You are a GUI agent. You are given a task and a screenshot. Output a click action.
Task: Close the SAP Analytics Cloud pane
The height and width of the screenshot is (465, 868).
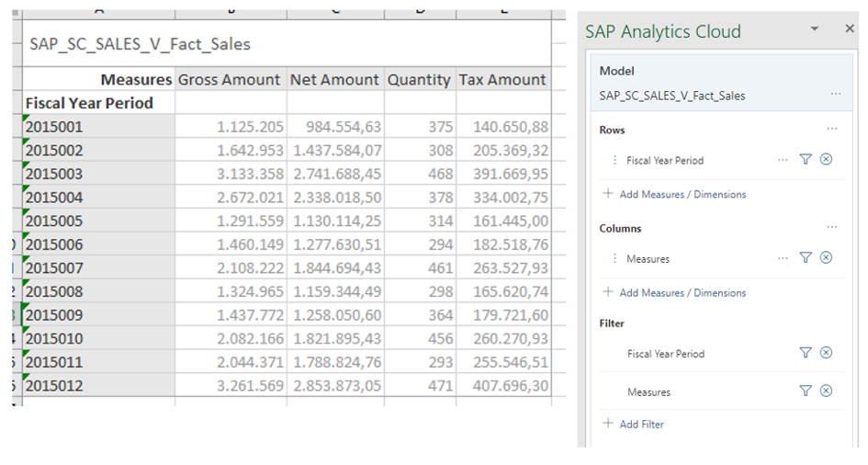[x=849, y=29]
